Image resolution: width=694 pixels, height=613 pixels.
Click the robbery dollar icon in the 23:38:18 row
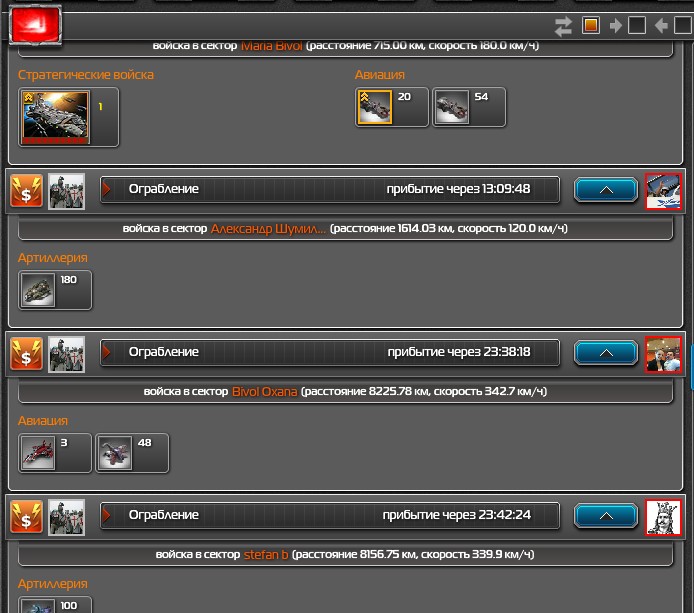27,354
